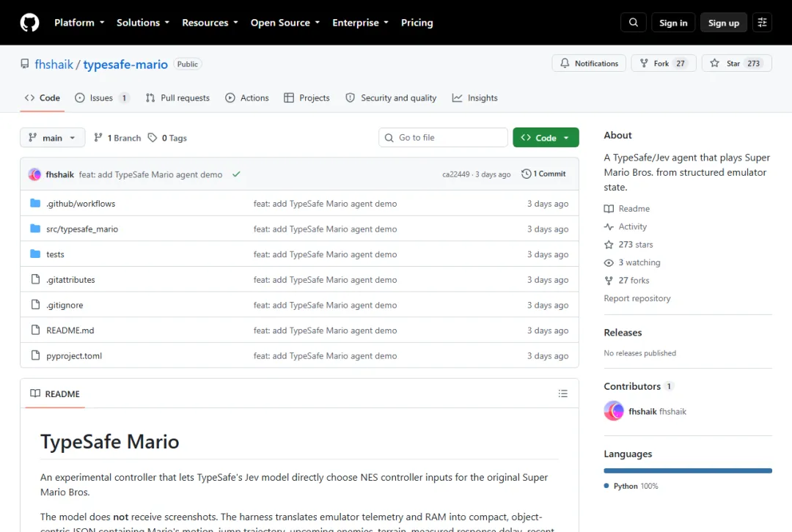The height and width of the screenshot is (532, 792).
Task: Open the main branch selector dropdown
Action: (53, 138)
